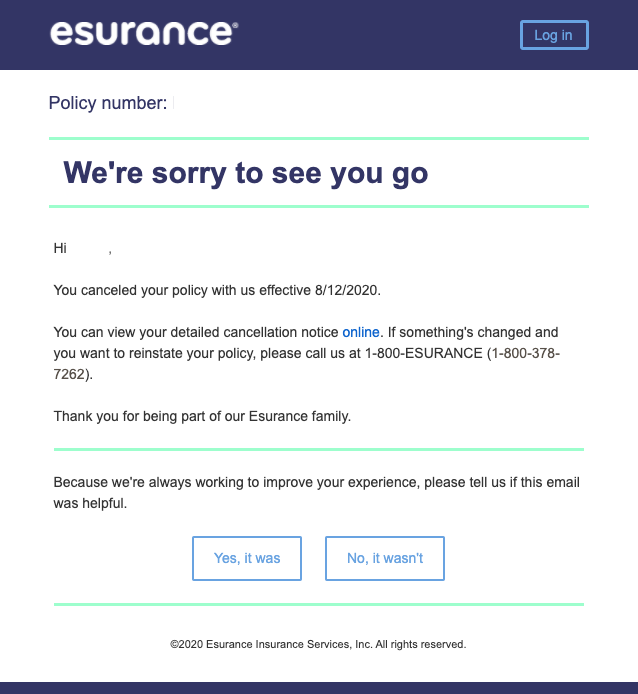Click the 'Because we're always working' paragraph
638x694 pixels.
click(316, 493)
